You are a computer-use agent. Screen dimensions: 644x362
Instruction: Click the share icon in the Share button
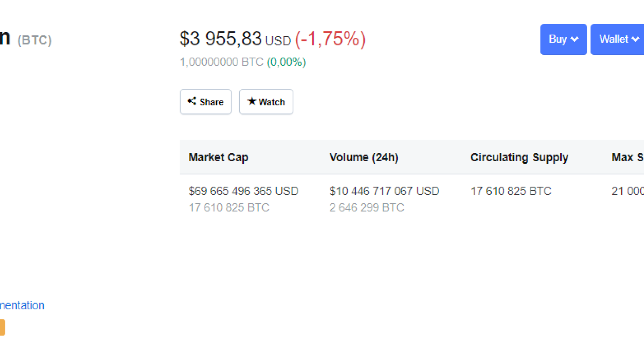[x=192, y=101]
